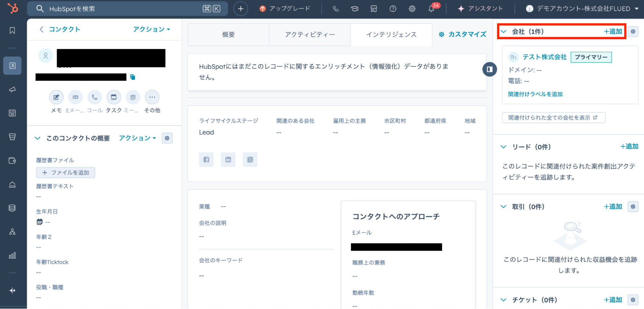
Task: Copy the contact email with copy icon
Action: [x=133, y=77]
